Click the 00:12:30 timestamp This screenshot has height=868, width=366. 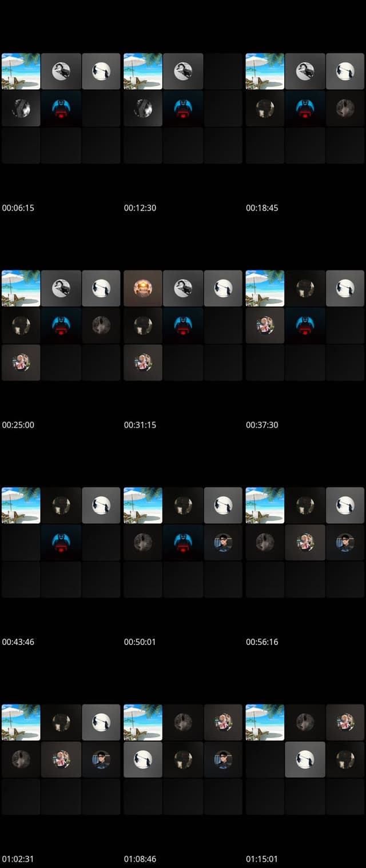[140, 208]
